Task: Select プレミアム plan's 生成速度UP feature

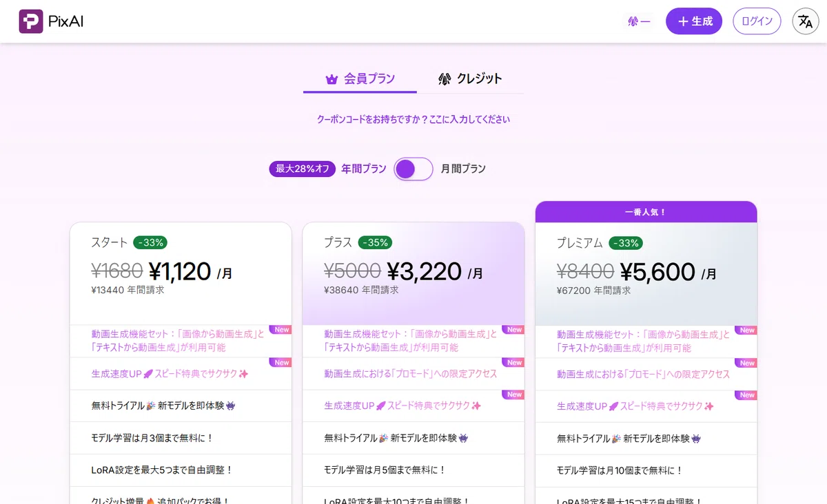Action: coord(646,406)
